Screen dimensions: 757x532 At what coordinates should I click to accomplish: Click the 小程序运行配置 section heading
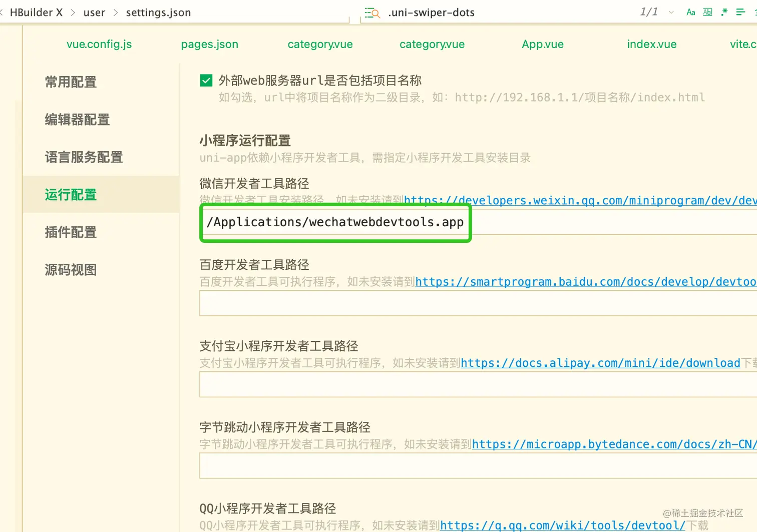coord(245,141)
